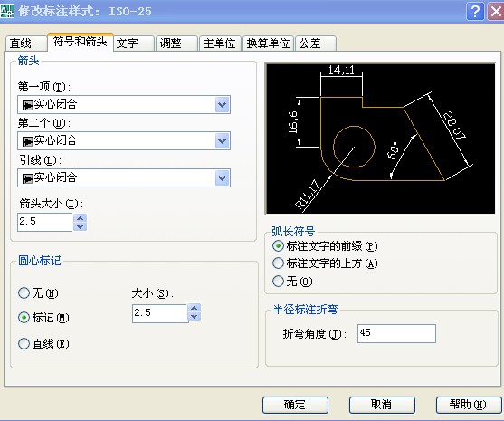Cancel with the 取消 button
Screen dimensions: 504x421
click(382, 405)
